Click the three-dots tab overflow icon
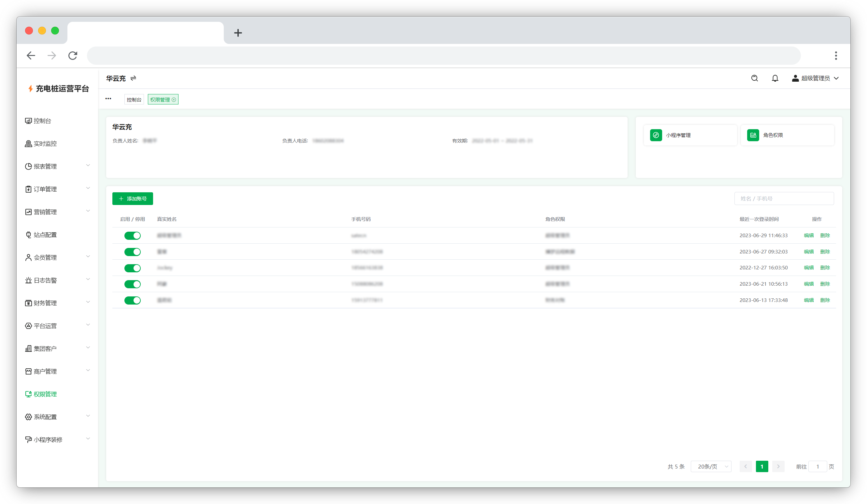867x504 pixels. (x=108, y=99)
